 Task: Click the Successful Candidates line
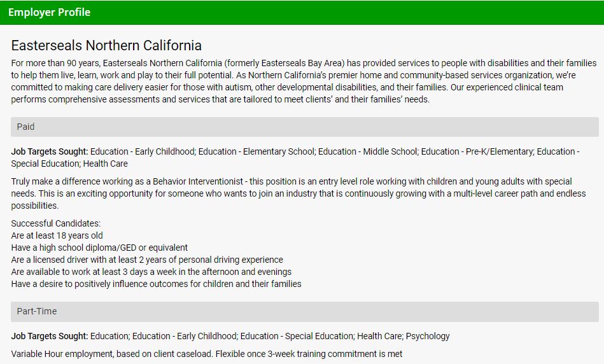tap(56, 223)
